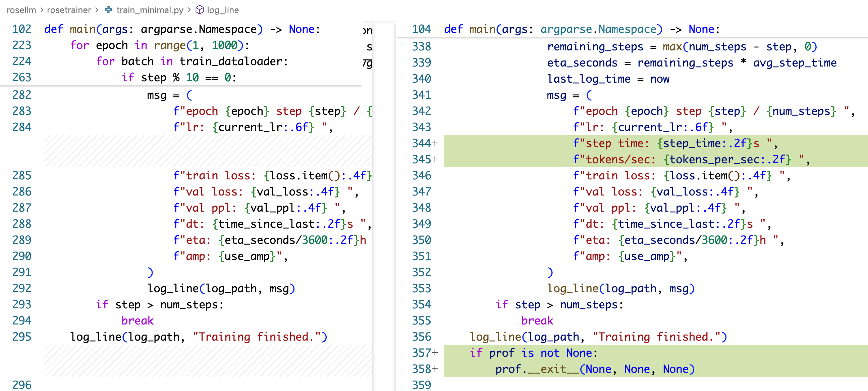
Task: Select the log_line breadcrumb symbol
Action: (223, 10)
